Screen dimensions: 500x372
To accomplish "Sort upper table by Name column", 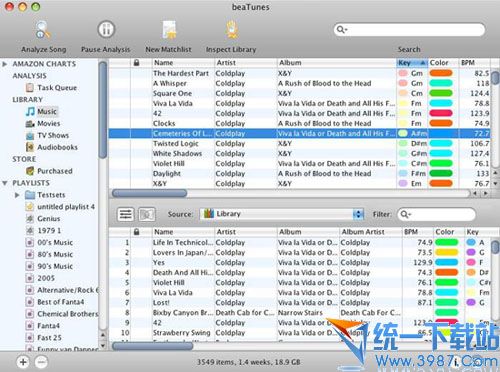I will [183, 63].
